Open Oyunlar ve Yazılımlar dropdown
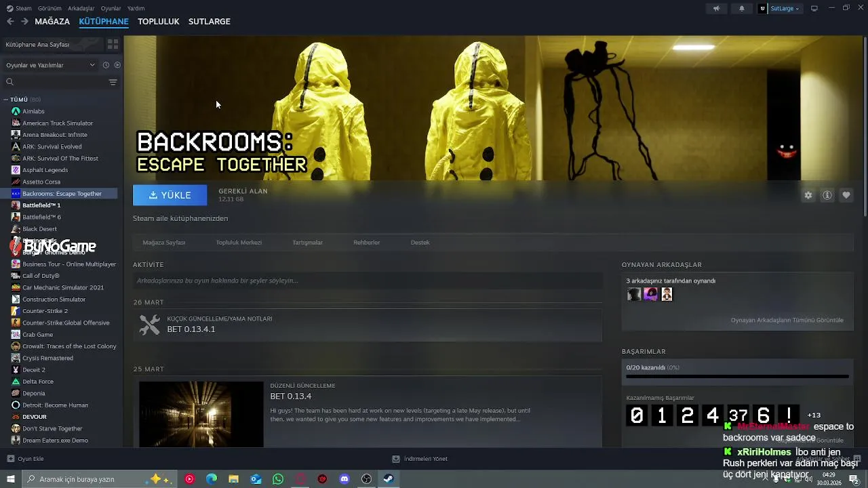This screenshot has width=868, height=488. (x=50, y=65)
